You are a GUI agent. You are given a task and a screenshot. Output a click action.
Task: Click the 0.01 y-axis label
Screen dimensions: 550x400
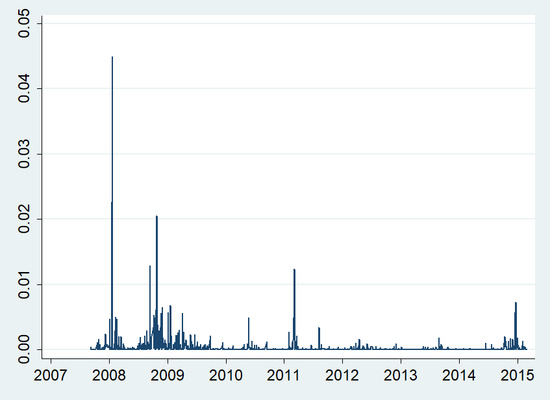click(24, 284)
